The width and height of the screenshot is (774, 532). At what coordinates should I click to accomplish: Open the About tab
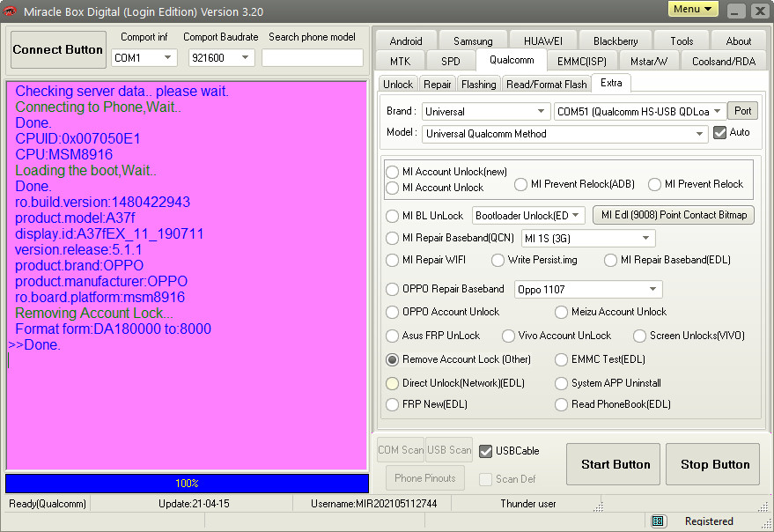pyautogui.click(x=739, y=41)
